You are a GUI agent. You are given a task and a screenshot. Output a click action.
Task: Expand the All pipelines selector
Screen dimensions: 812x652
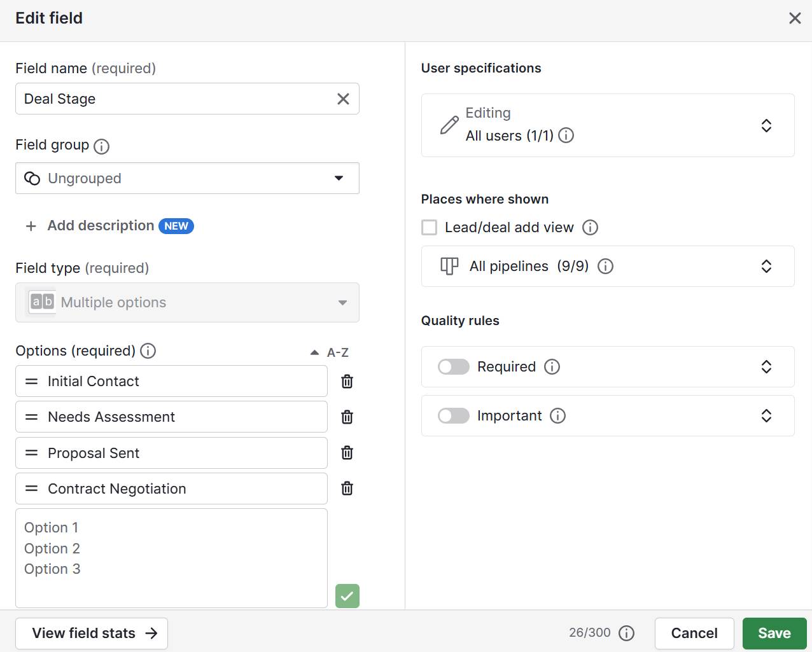click(x=766, y=266)
